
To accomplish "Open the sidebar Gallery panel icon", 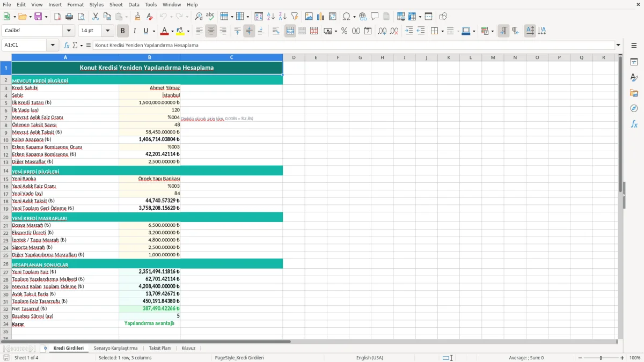I will (634, 93).
